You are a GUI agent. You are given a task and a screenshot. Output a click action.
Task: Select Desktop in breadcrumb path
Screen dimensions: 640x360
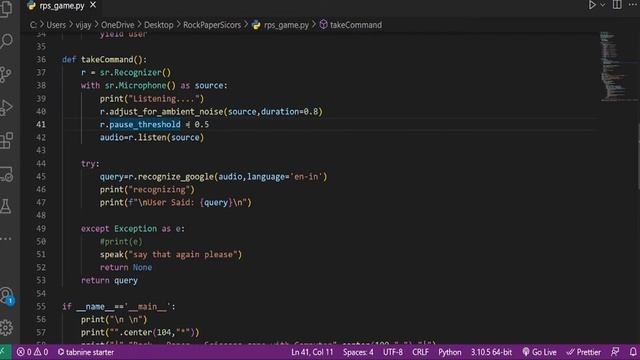(x=159, y=25)
